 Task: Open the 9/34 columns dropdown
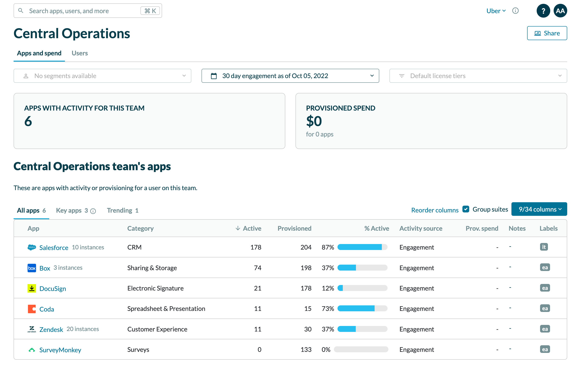(x=539, y=209)
